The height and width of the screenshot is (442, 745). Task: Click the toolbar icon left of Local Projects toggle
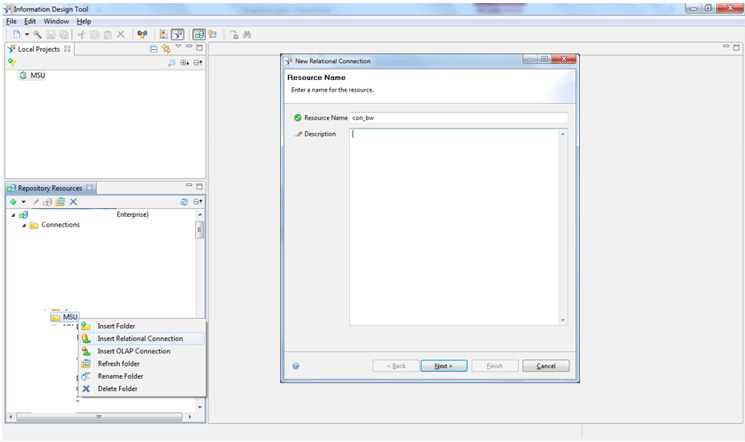point(164,34)
